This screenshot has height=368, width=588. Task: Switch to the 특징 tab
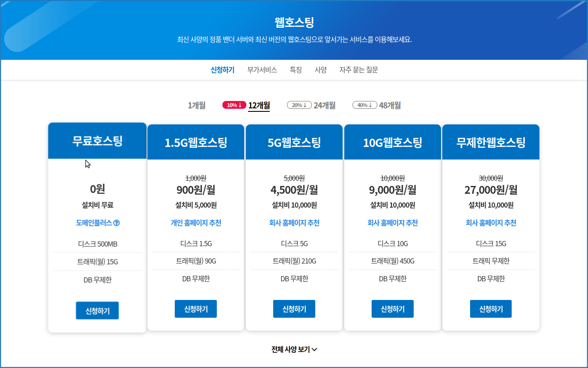(x=296, y=70)
